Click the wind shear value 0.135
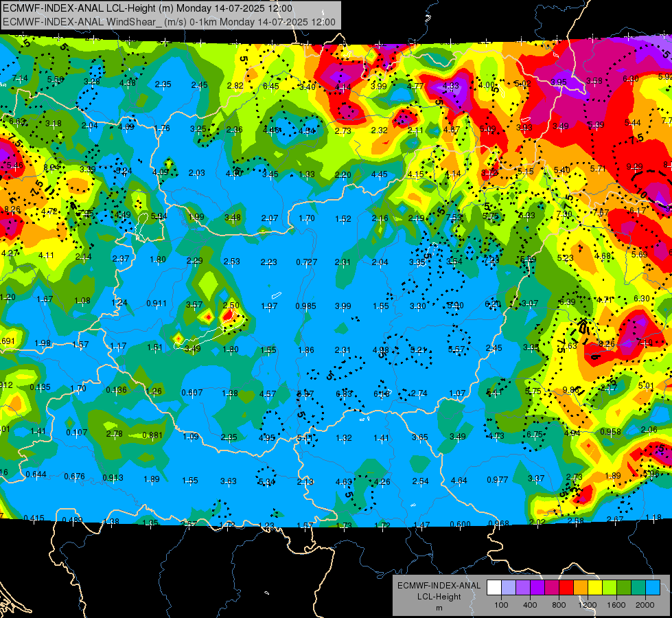This screenshot has height=618, width=672. point(40,388)
